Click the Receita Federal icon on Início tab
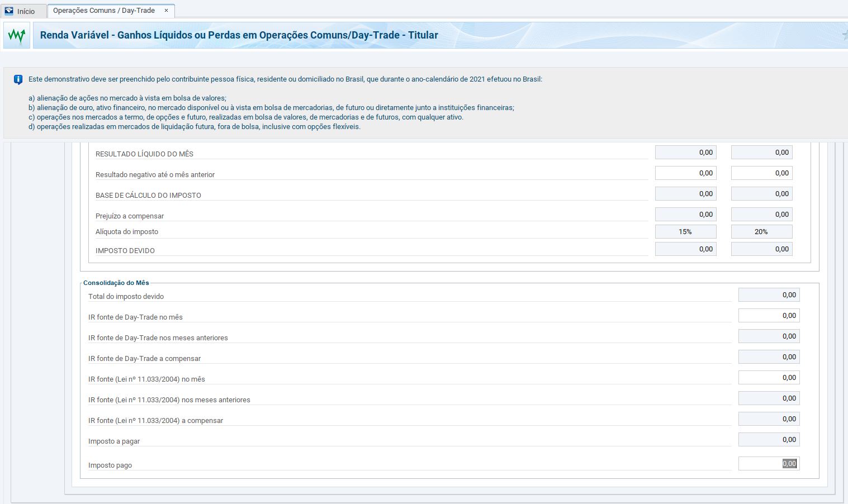Screen dimensions: 848x504 click(x=9, y=11)
